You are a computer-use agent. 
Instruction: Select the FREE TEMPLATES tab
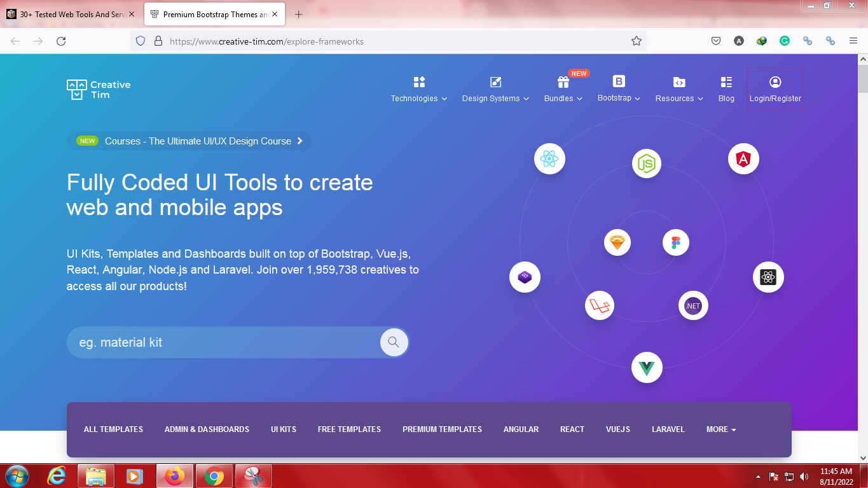pos(349,429)
